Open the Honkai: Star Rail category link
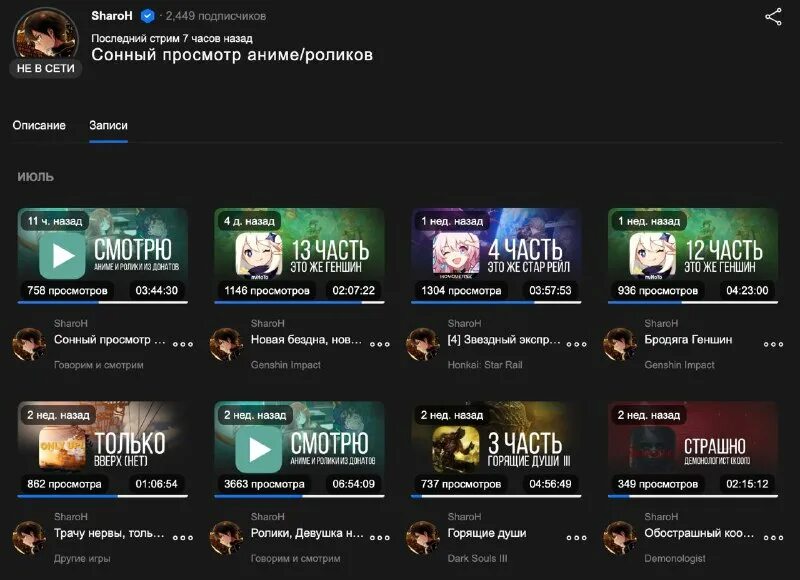This screenshot has height=580, width=800. (x=485, y=365)
